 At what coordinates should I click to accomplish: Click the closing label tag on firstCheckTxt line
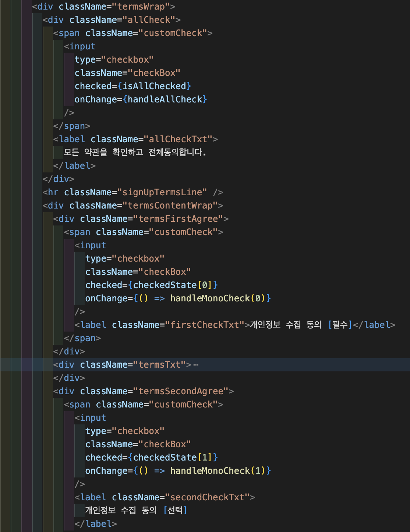(x=374, y=325)
